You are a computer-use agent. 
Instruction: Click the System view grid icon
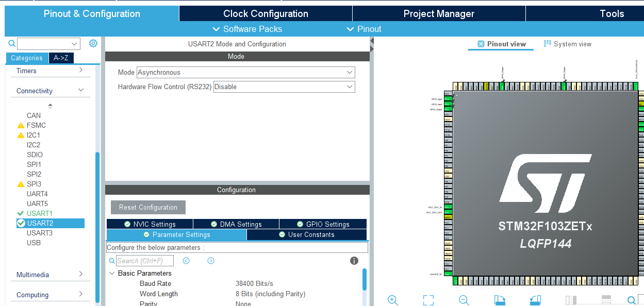[x=548, y=44]
